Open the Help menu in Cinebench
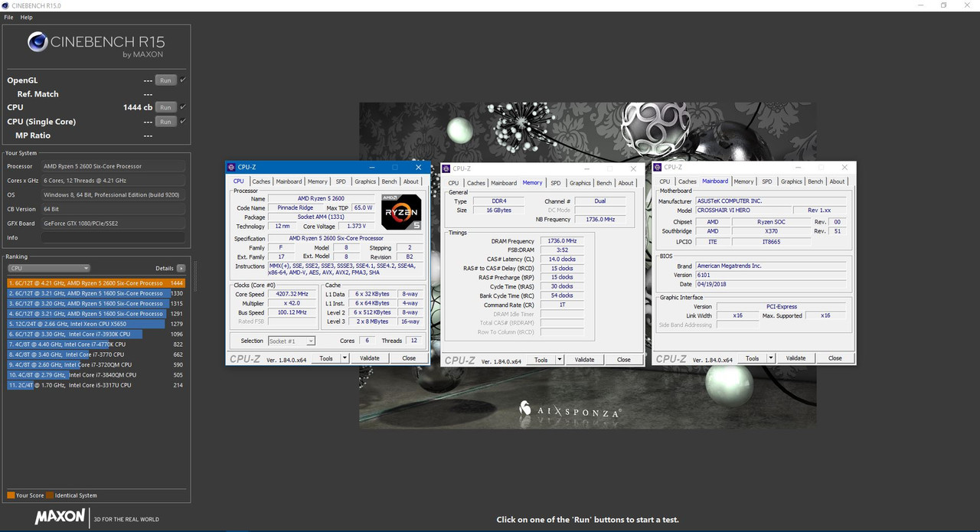This screenshot has height=532, width=980. 26,17
